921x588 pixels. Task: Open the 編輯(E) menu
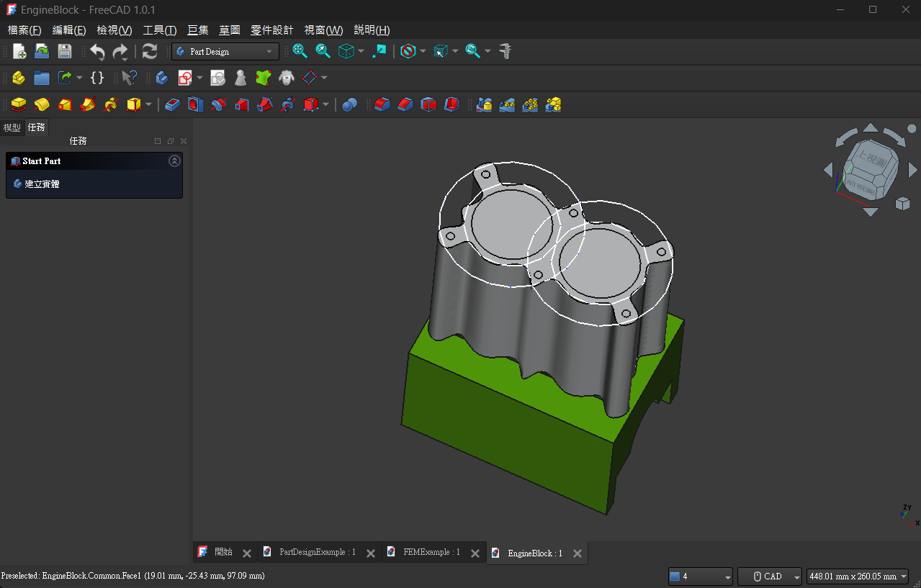tap(69, 30)
